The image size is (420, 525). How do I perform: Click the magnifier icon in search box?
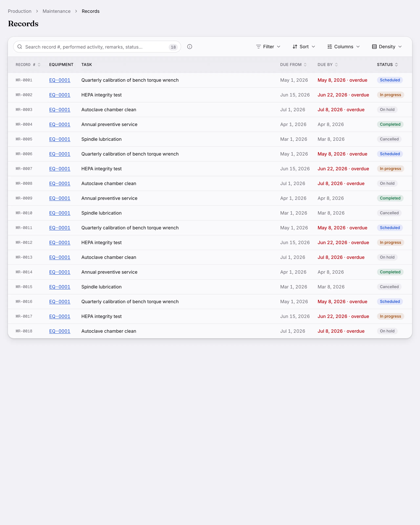[x=20, y=47]
